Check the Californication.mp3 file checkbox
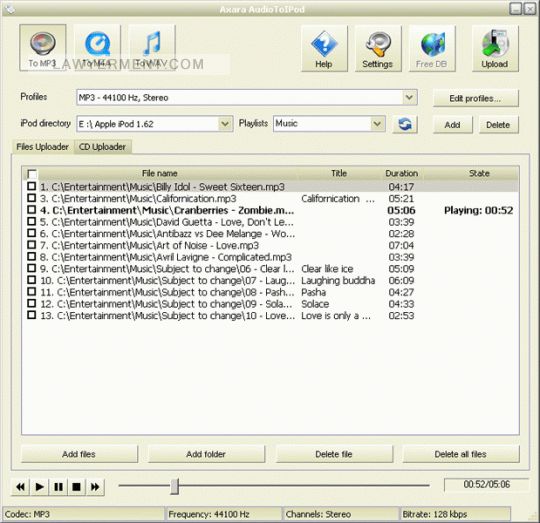Viewport: 540px width, 523px height. click(31, 198)
